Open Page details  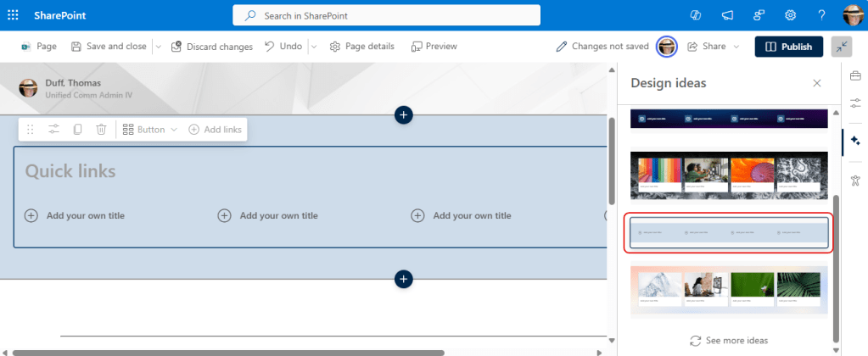coord(361,47)
